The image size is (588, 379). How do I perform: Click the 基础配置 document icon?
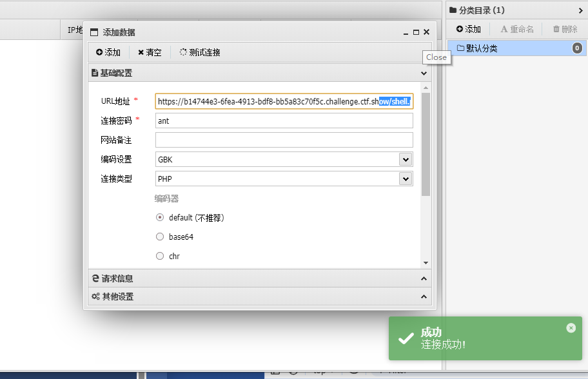coord(95,73)
